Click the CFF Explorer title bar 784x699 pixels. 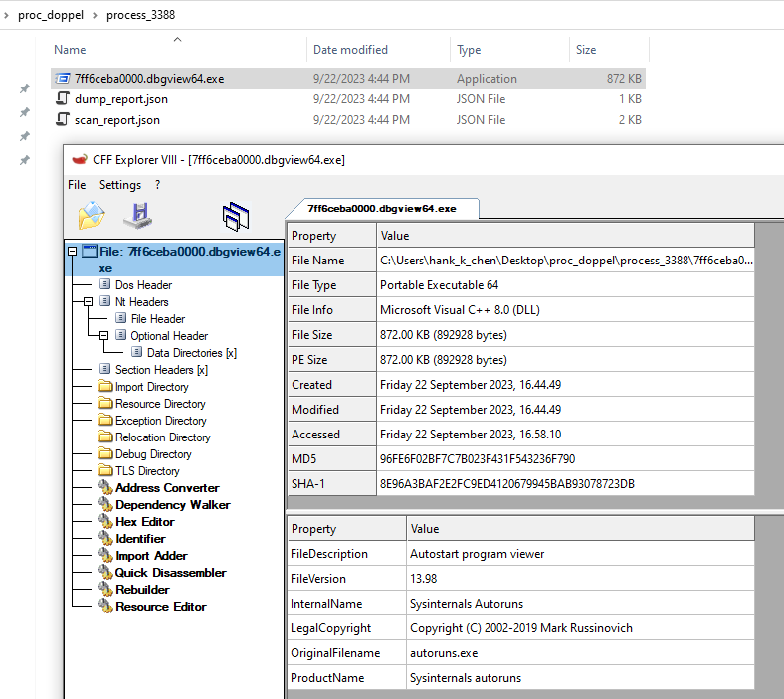pyautogui.click(x=423, y=160)
